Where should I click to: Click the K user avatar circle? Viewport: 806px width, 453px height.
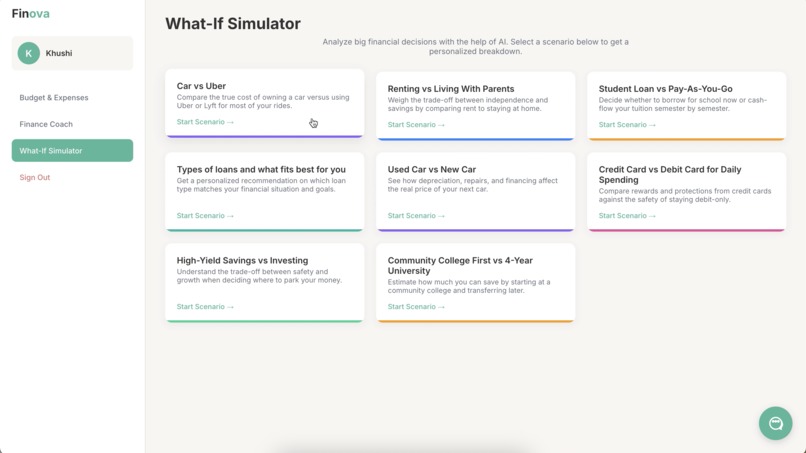click(x=29, y=53)
